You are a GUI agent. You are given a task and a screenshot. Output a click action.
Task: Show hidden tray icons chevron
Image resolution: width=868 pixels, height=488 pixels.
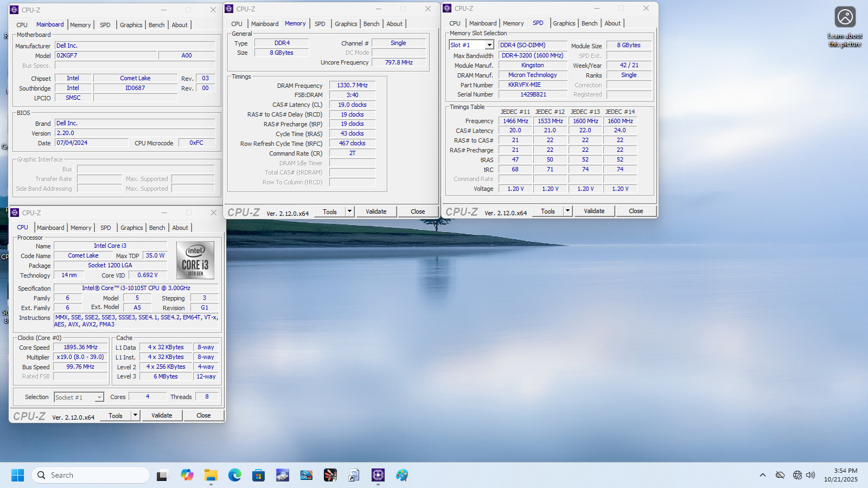point(763,475)
